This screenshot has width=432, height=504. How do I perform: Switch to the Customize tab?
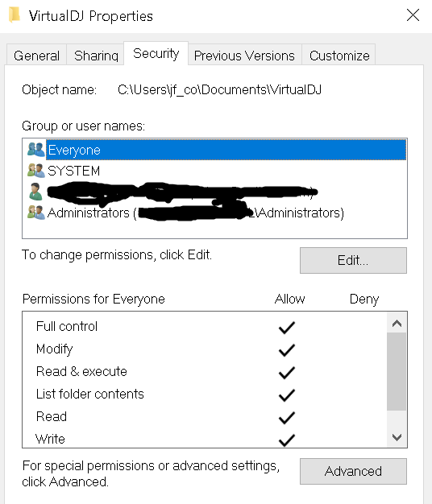339,56
